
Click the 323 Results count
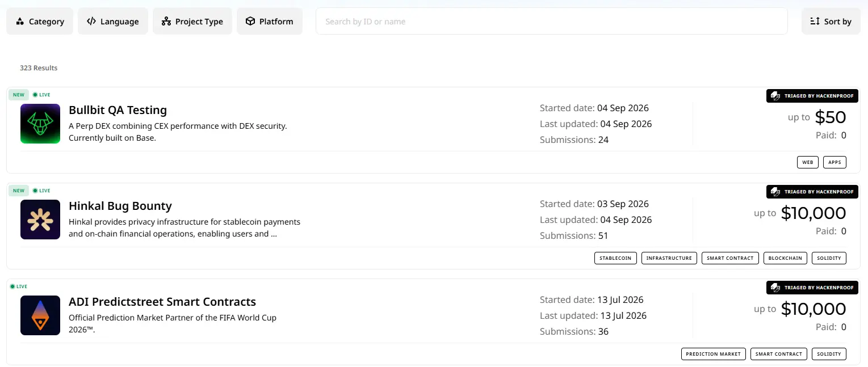point(39,68)
